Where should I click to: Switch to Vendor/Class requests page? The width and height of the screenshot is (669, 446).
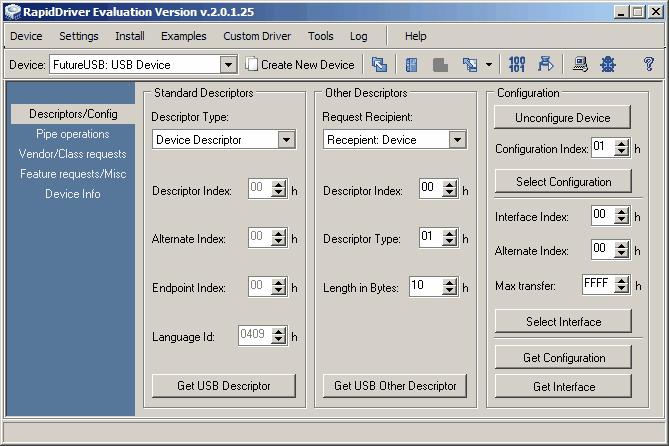(73, 154)
